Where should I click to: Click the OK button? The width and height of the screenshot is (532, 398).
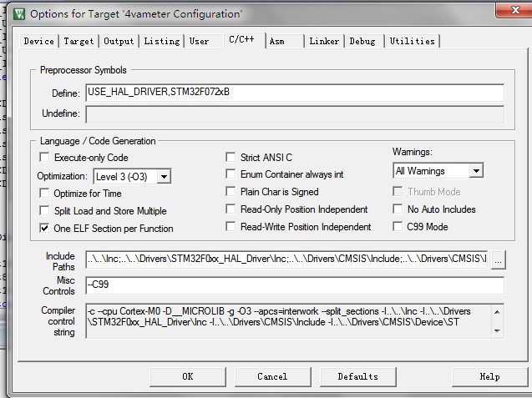pos(188,376)
